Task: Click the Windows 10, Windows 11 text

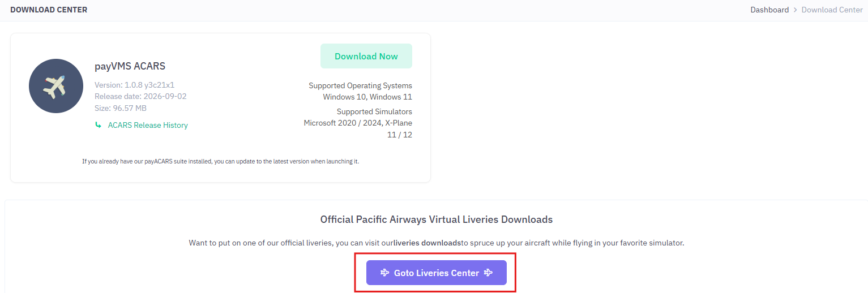Action: [367, 97]
